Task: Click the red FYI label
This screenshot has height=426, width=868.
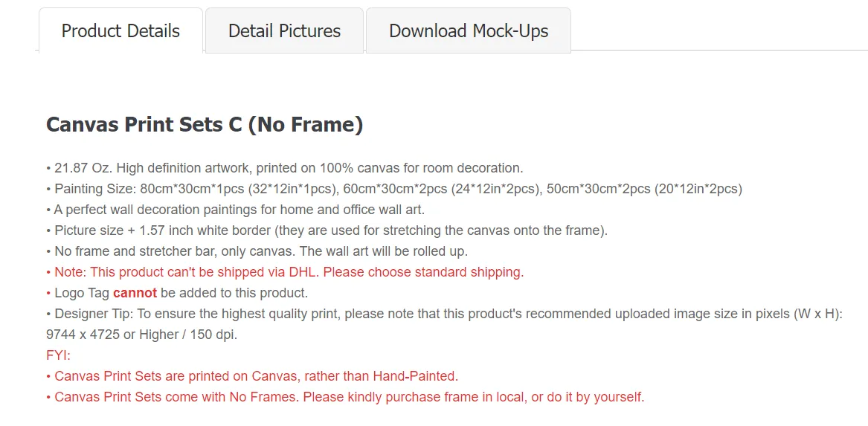Action: [x=59, y=355]
